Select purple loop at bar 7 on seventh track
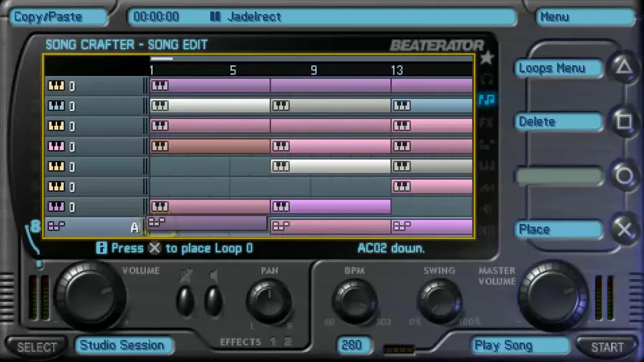Viewport: 644px width, 362px height. click(x=331, y=207)
